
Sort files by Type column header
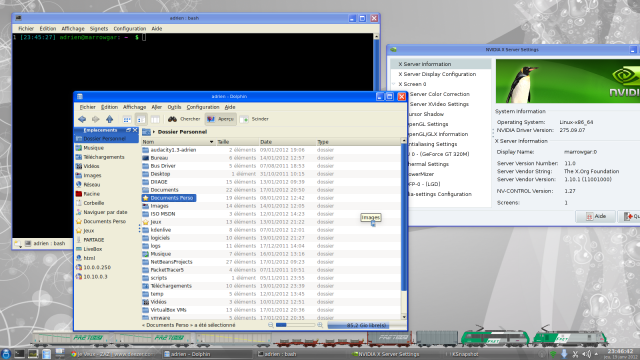click(358, 142)
